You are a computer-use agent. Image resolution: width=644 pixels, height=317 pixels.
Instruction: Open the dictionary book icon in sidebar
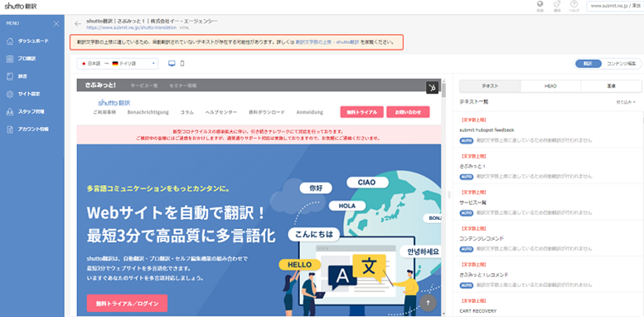[x=10, y=76]
